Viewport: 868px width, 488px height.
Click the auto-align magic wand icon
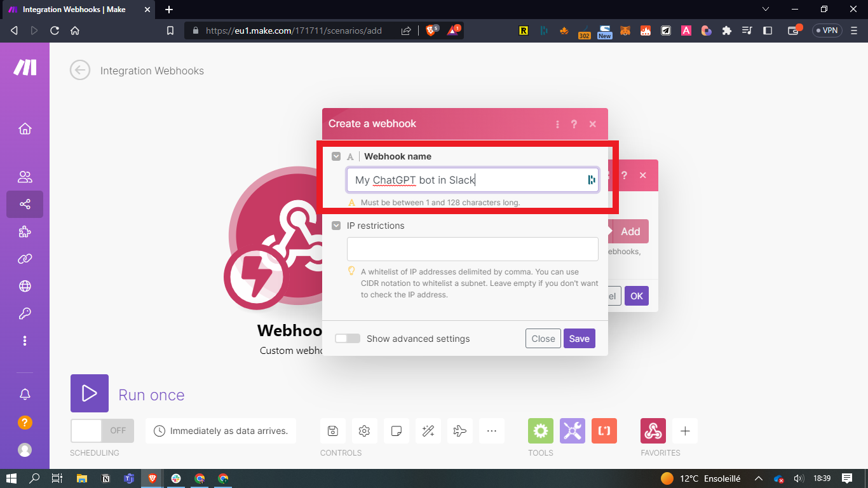pos(428,431)
